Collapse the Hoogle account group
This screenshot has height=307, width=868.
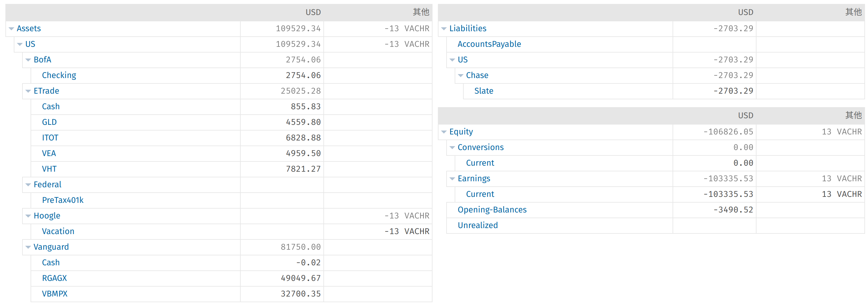(28, 216)
